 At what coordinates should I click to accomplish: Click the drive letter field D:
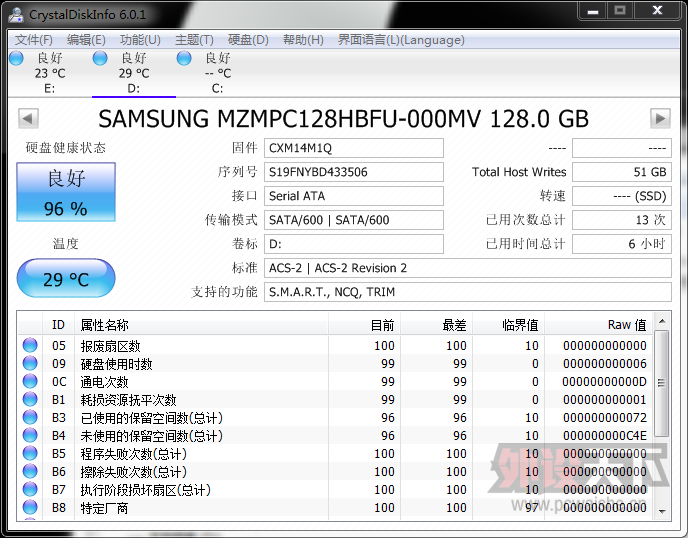point(354,244)
